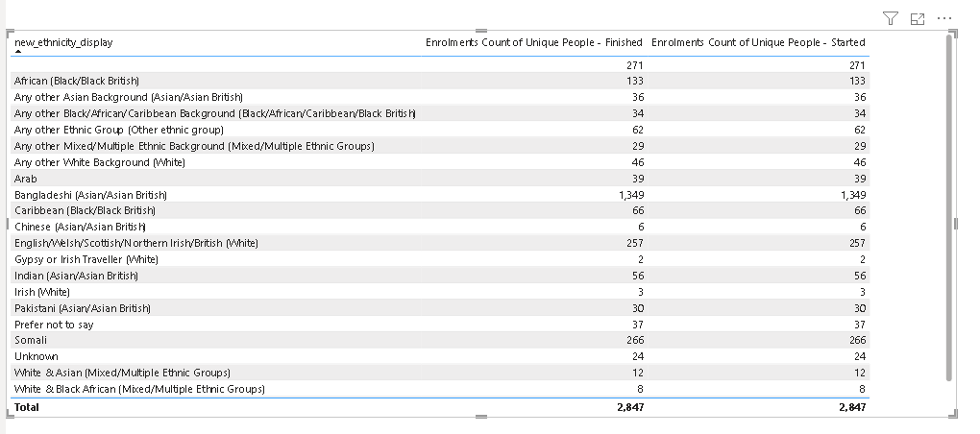Click Caribbean Started value 66
The height and width of the screenshot is (434, 980).
click(x=860, y=210)
